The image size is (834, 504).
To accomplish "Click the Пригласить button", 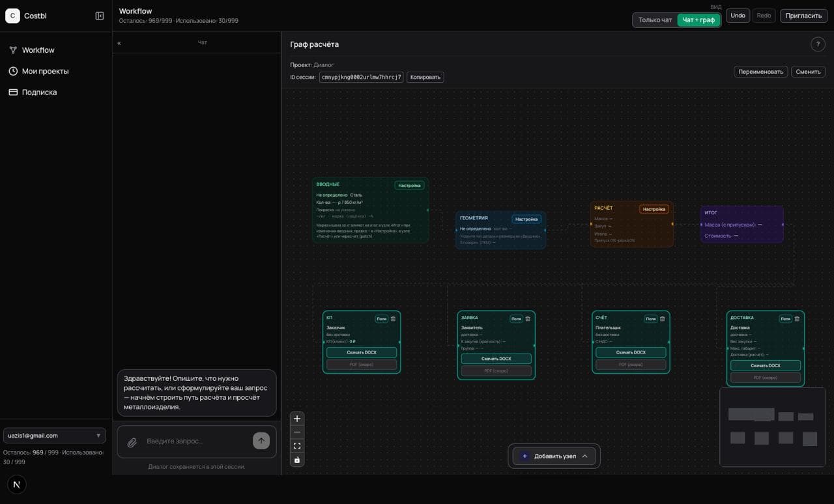I will (803, 16).
